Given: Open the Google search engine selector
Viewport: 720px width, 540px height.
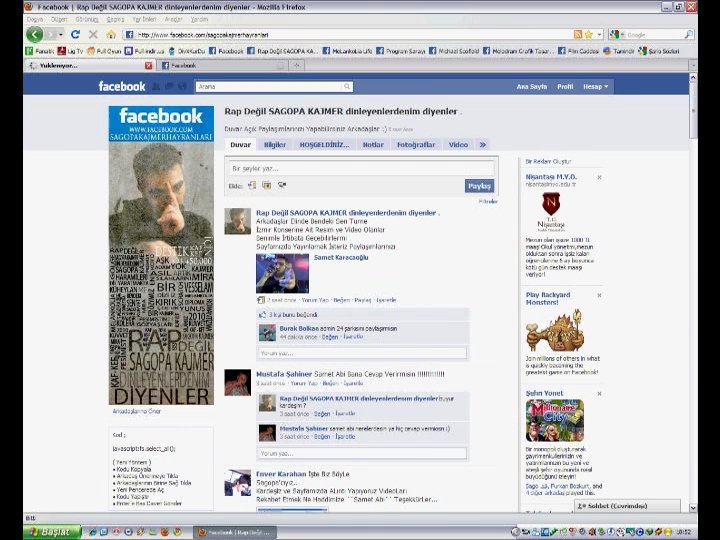Looking at the screenshot, I should click(x=617, y=34).
